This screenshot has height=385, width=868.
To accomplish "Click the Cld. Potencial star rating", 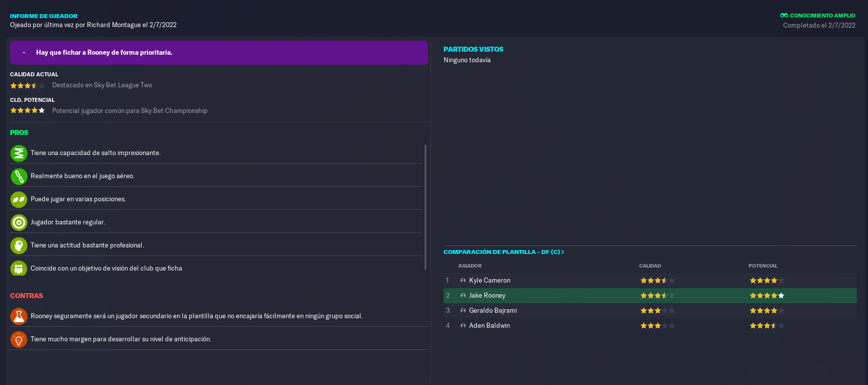I will click(x=28, y=110).
